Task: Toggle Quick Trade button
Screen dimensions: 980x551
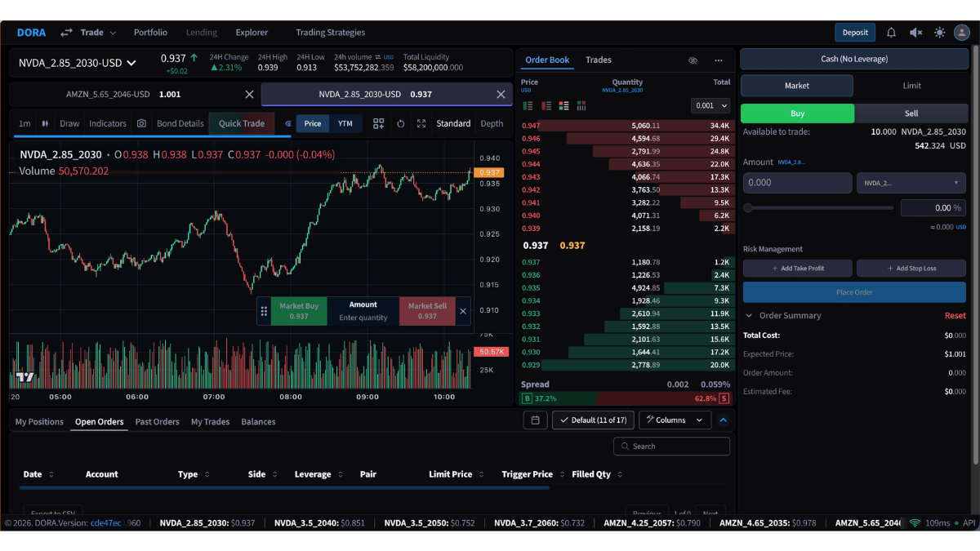Action: click(242, 123)
